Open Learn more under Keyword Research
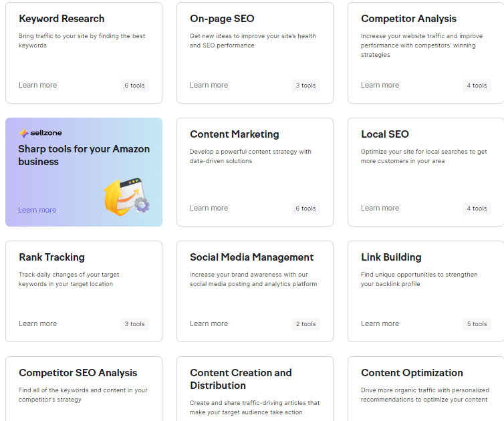Viewport: 504px width, 421px height. 37,85
